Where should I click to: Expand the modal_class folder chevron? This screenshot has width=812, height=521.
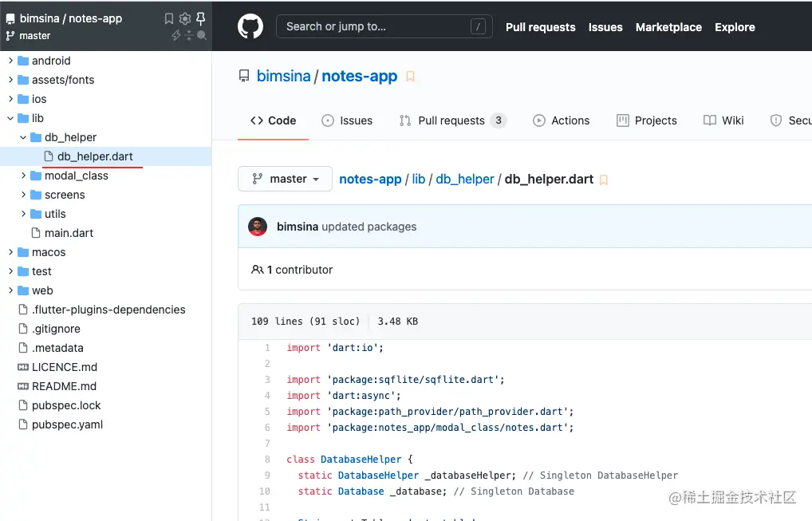click(x=23, y=176)
